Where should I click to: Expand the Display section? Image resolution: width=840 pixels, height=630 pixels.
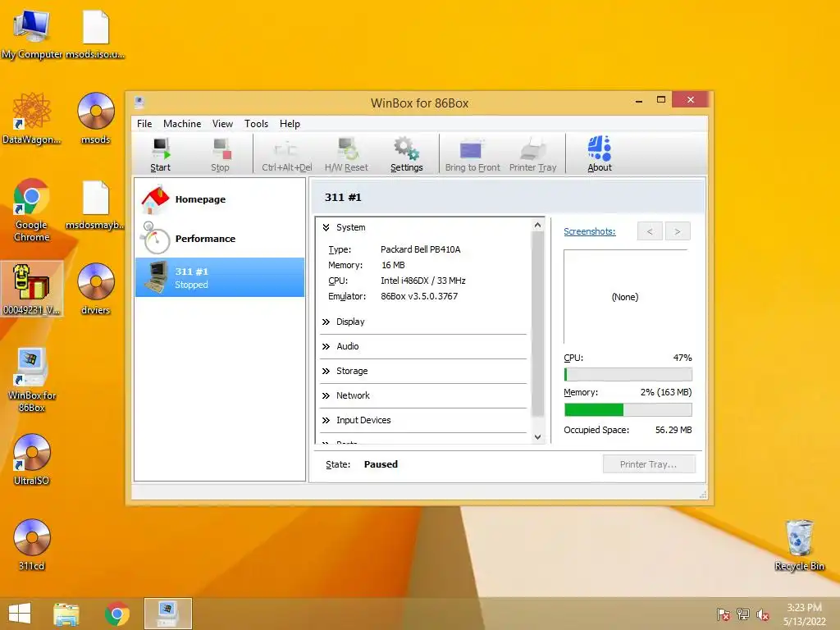(x=326, y=322)
